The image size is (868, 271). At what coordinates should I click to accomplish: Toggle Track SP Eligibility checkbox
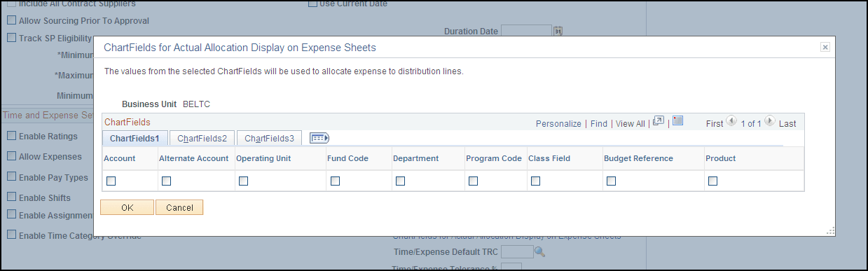pos(11,39)
